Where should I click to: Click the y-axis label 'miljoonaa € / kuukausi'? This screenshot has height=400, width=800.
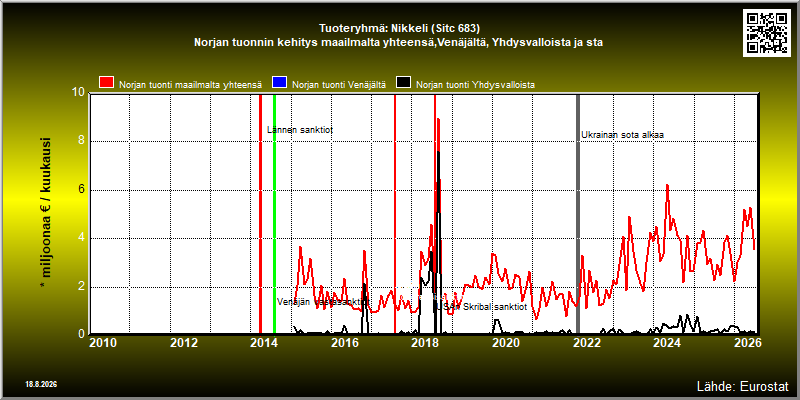tap(46, 213)
